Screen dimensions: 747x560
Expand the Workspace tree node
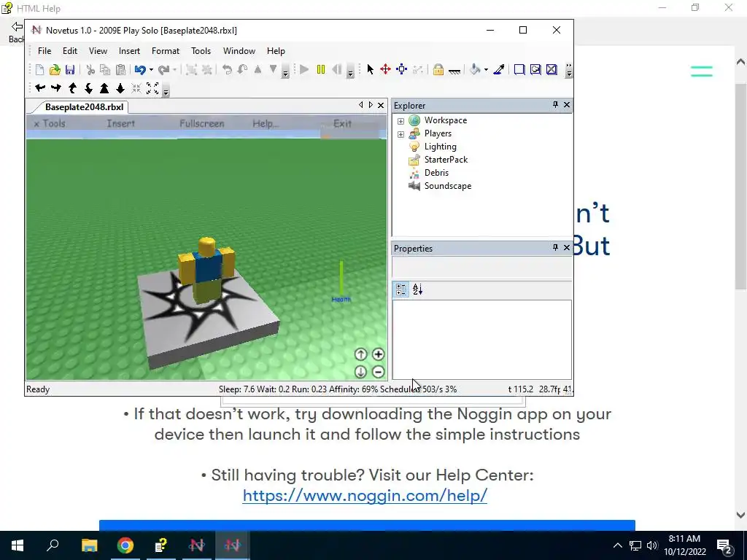point(400,121)
